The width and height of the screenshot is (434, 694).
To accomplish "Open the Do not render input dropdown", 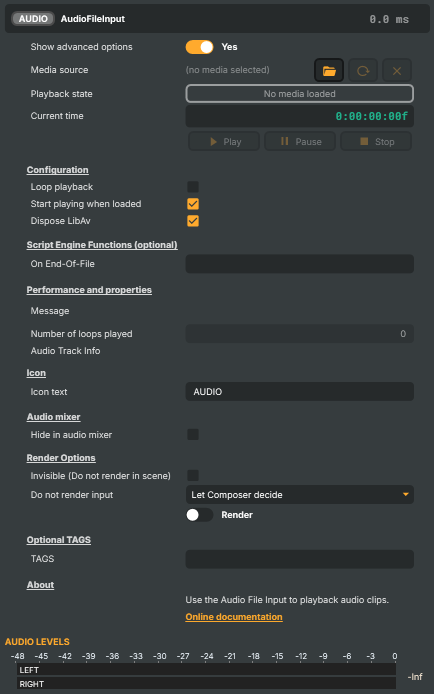I will coord(300,494).
